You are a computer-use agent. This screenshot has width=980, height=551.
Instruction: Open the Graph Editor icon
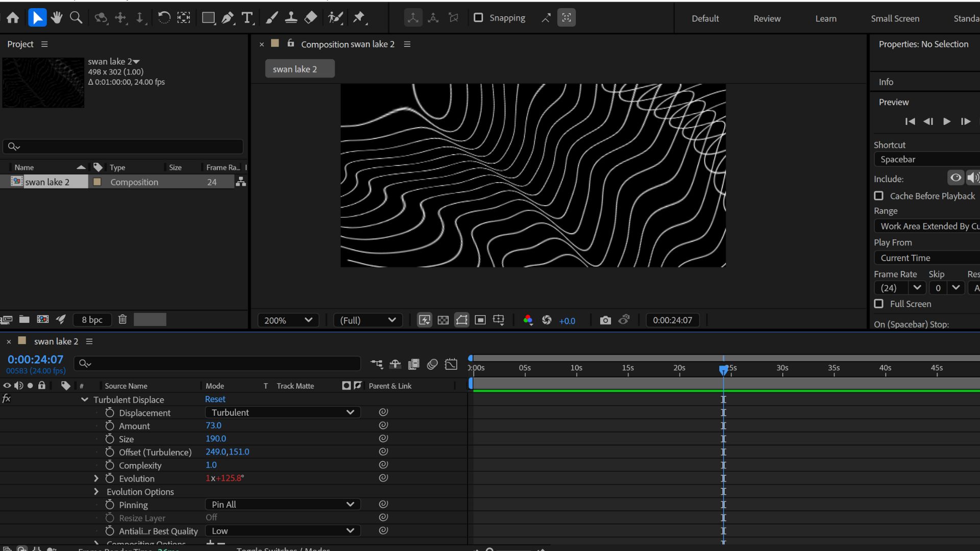(451, 364)
